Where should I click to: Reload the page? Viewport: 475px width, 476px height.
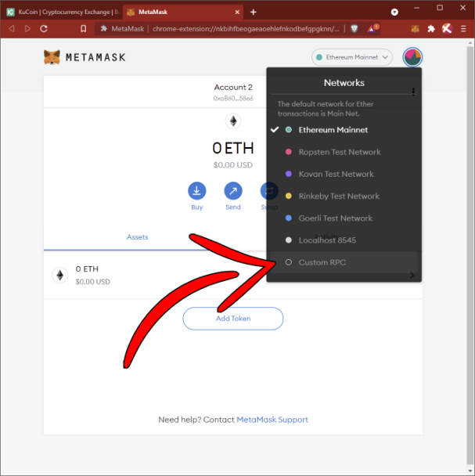[x=44, y=28]
